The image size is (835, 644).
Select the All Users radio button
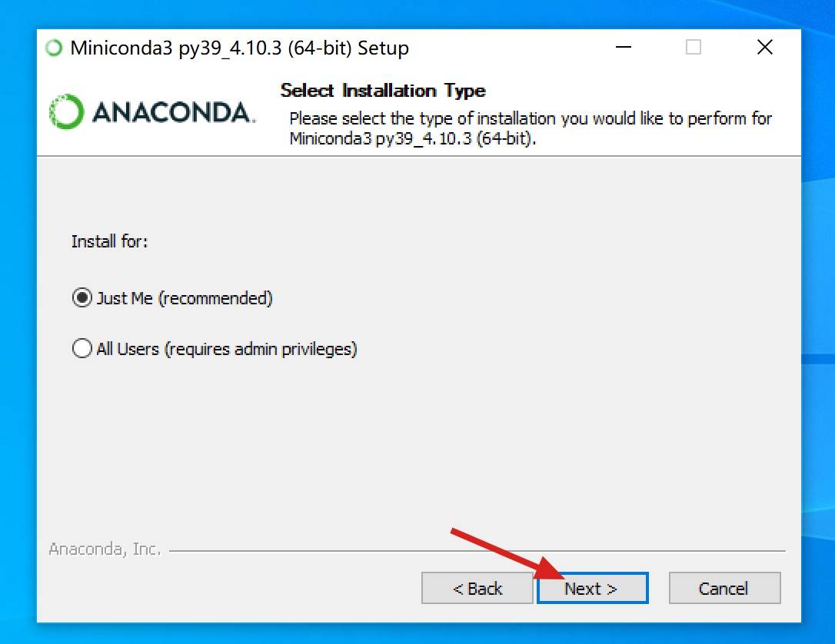click(82, 349)
